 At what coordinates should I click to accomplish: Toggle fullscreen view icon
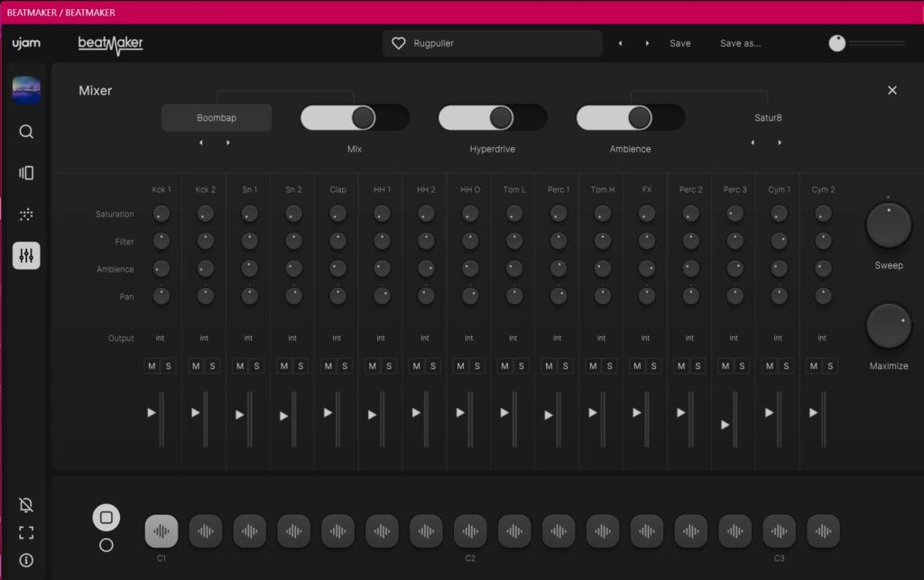[26, 533]
